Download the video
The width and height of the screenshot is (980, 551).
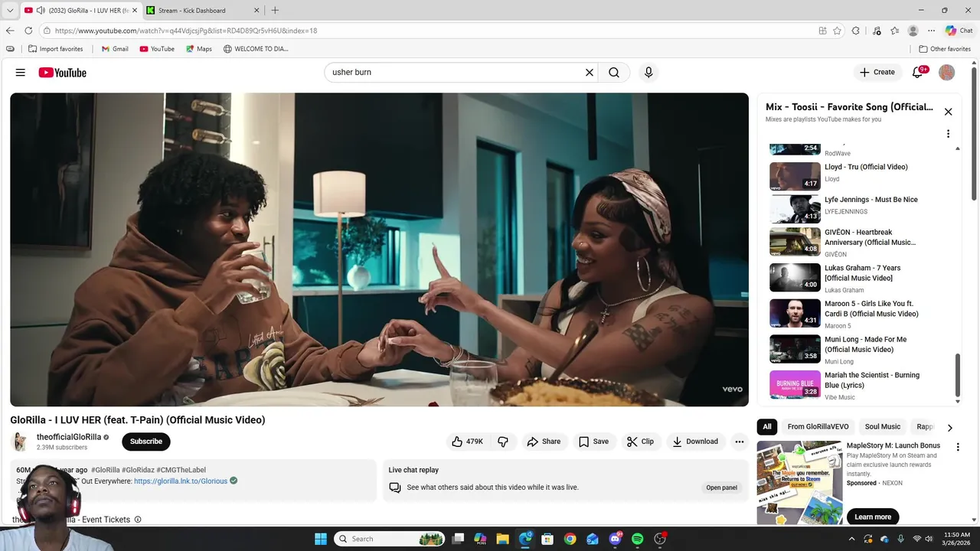695,442
